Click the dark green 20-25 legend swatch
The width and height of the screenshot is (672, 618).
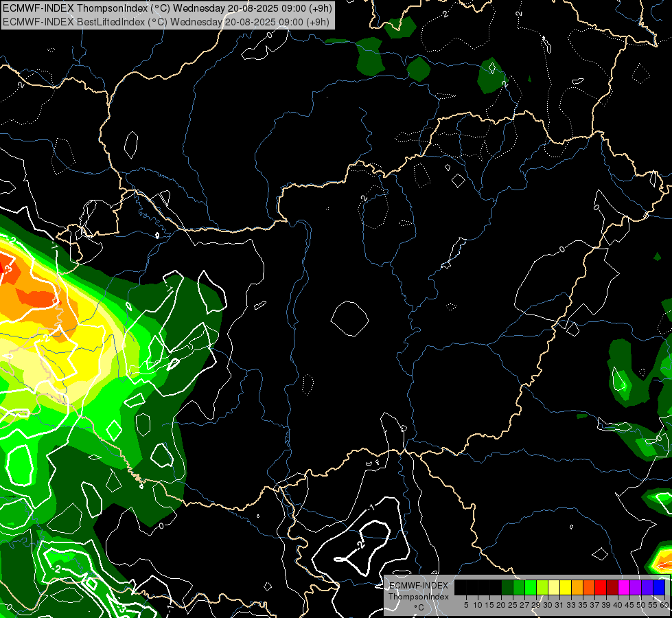point(507,587)
